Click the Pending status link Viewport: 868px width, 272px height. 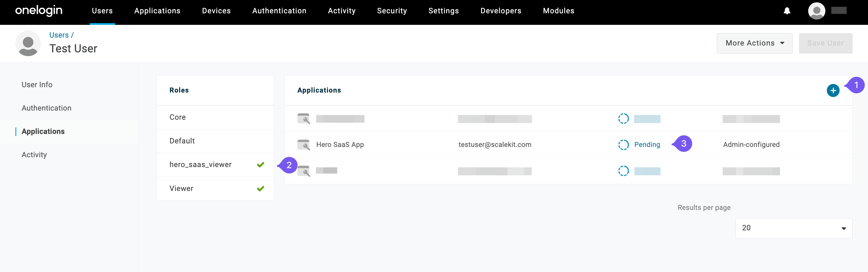647,145
